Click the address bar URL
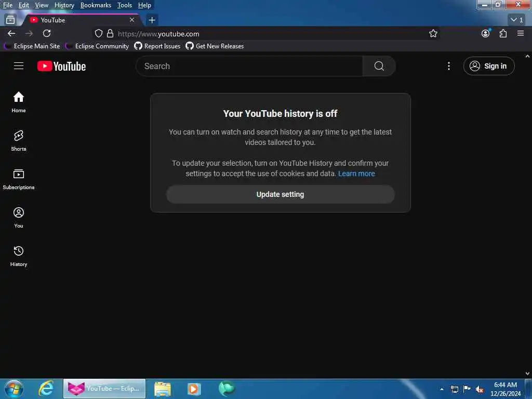 (x=158, y=34)
